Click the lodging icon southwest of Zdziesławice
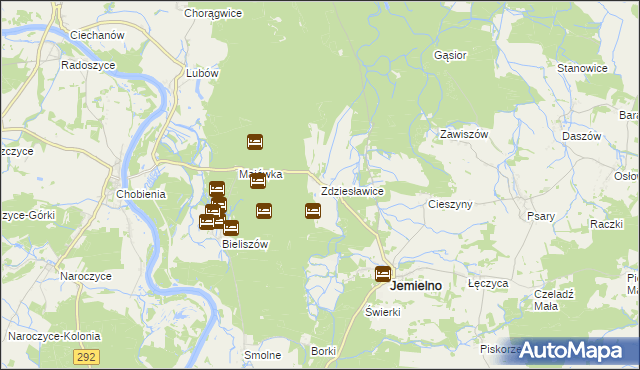 click(x=313, y=211)
